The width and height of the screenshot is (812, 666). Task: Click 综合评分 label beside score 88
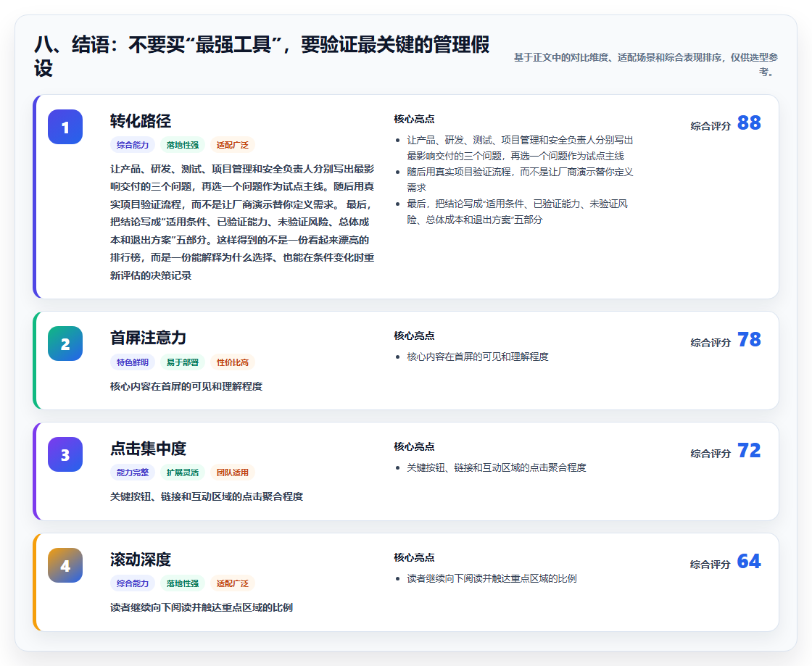tap(710, 126)
